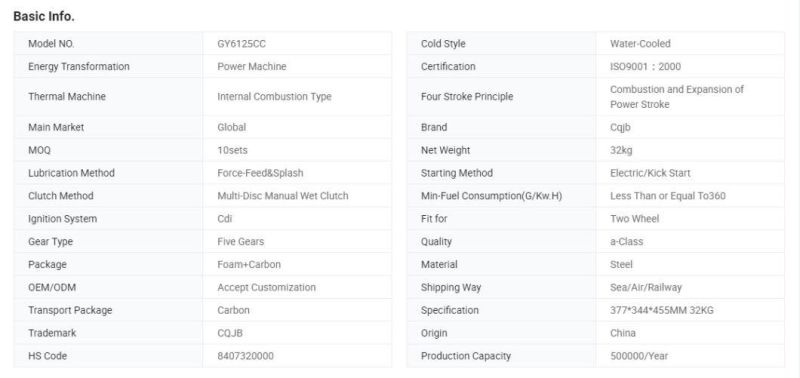Image resolution: width=800 pixels, height=378 pixels.
Task: Click the Electric/Kick Start value
Action: (x=650, y=173)
